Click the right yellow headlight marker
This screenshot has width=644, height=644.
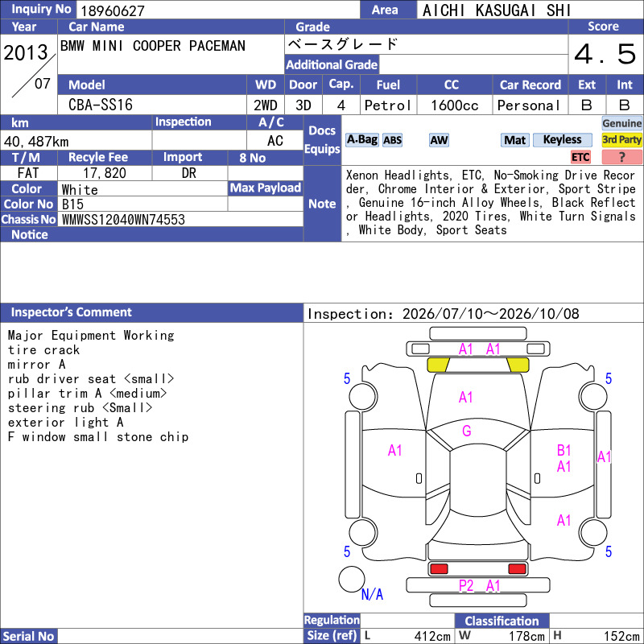coord(518,365)
